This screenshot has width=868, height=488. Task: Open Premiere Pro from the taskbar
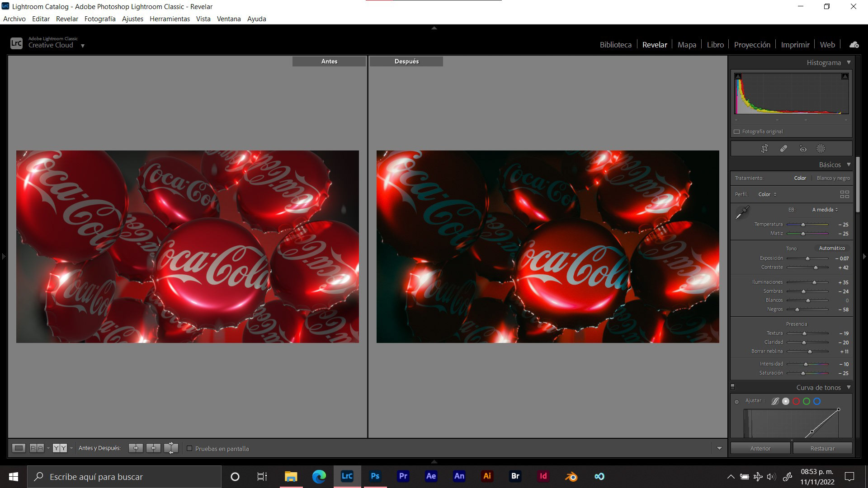point(403,476)
